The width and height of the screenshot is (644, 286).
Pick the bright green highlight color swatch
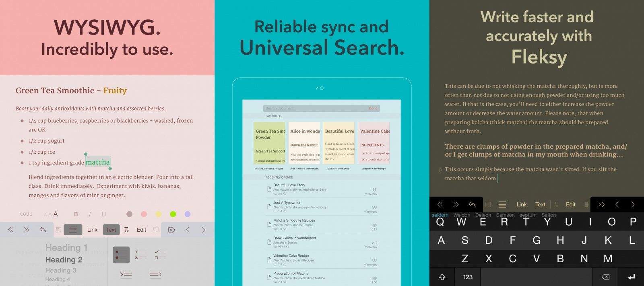click(173, 214)
